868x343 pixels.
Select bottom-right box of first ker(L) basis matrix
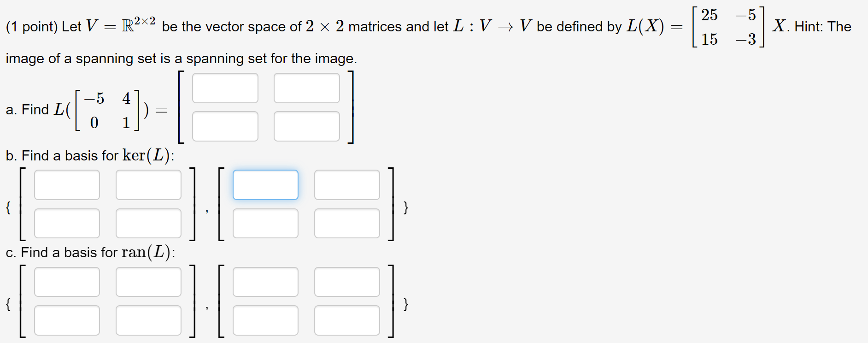click(x=148, y=223)
